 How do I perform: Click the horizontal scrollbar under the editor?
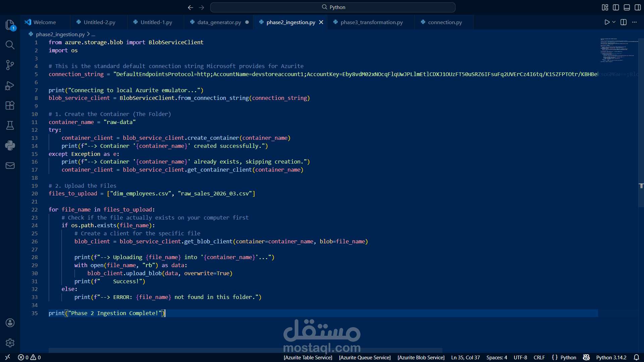click(x=245, y=350)
